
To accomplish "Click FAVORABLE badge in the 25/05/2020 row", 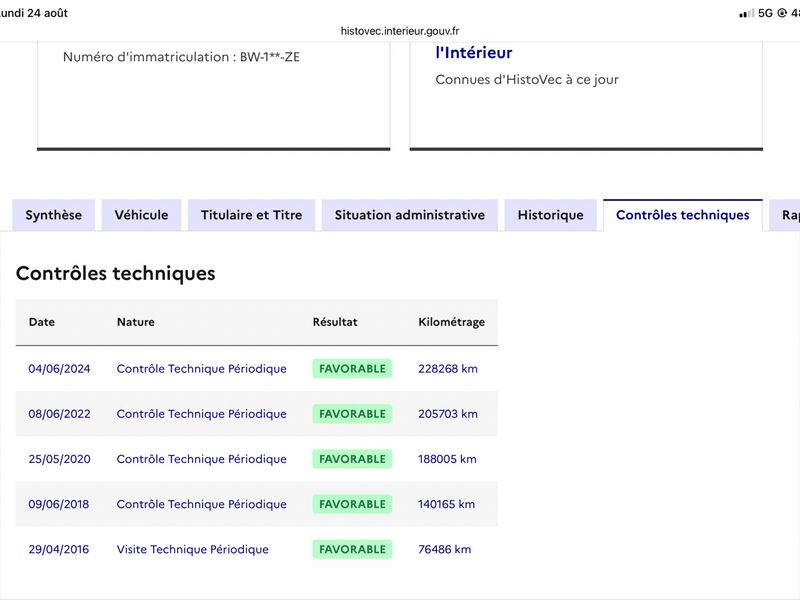I will pyautogui.click(x=352, y=459).
